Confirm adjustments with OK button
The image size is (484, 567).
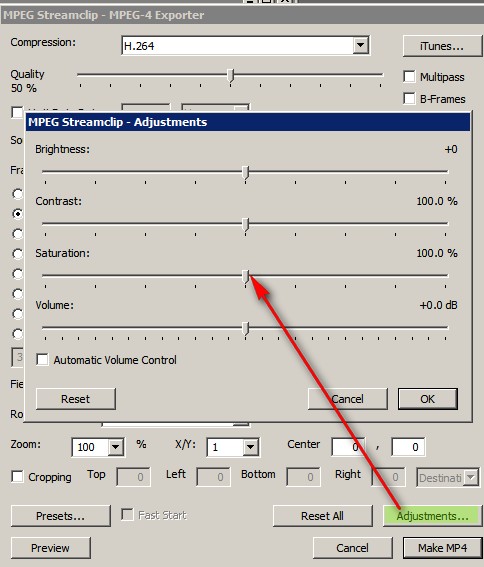[x=428, y=399]
